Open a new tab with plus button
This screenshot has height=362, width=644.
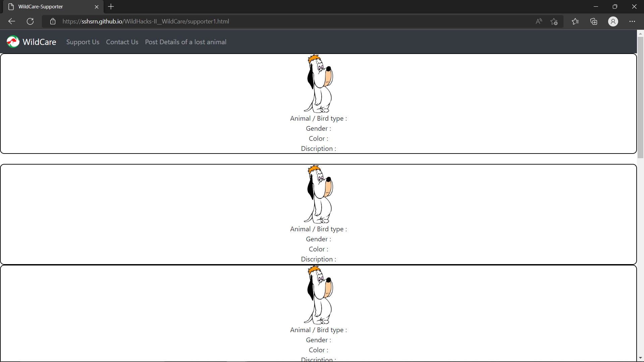111,7
